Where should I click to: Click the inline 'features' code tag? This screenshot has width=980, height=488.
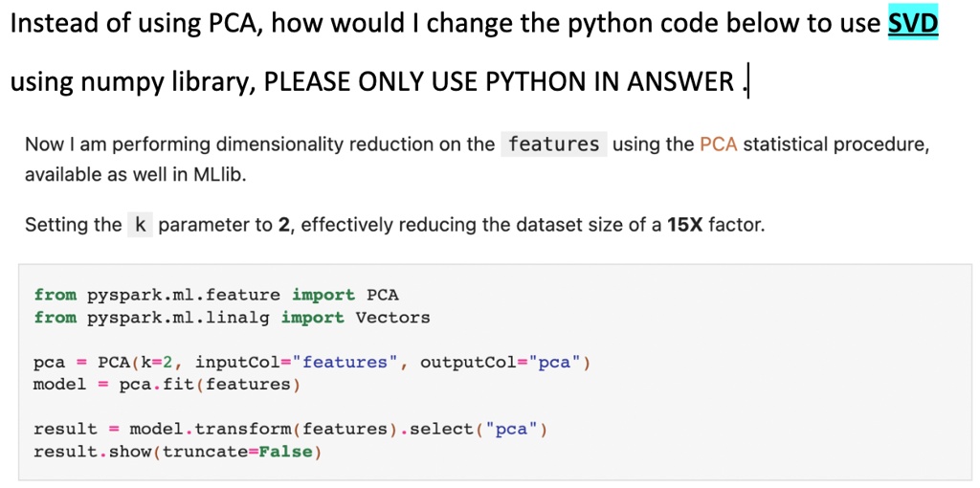tap(554, 144)
